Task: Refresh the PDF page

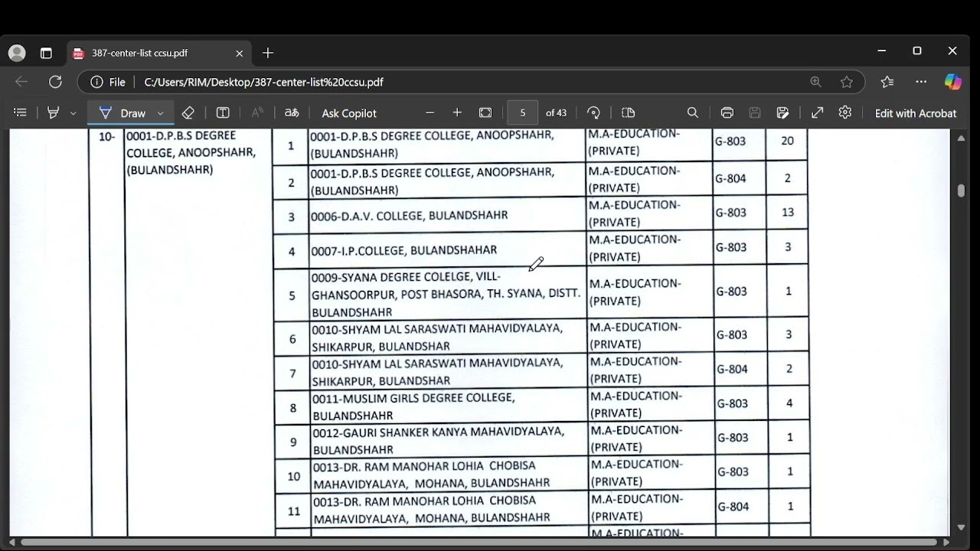Action: tap(55, 82)
